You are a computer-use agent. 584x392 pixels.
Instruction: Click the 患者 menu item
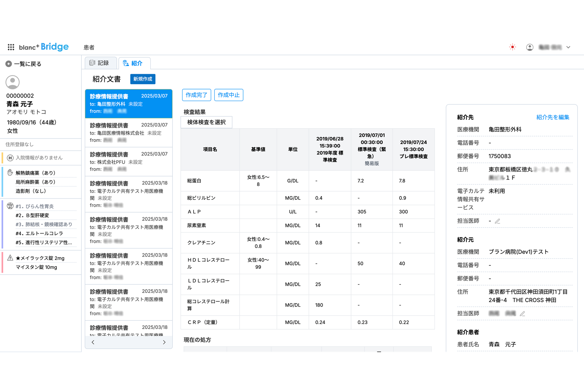(x=89, y=47)
